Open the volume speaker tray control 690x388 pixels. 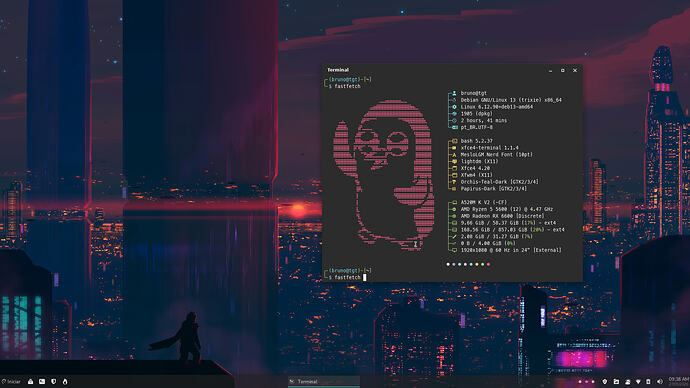[x=659, y=382]
